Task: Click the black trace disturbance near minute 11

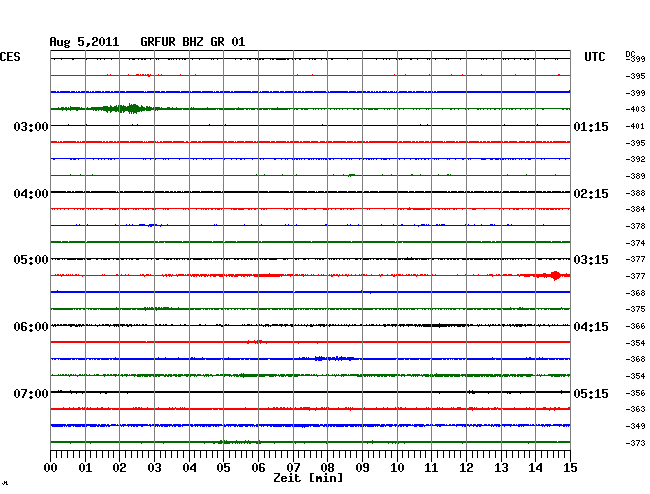Action: (x=441, y=325)
